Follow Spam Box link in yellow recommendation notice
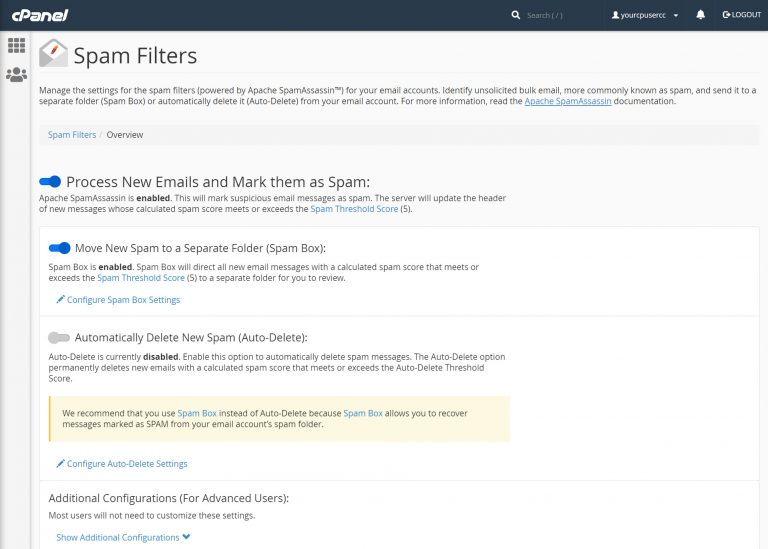This screenshot has width=768, height=549. pyautogui.click(x=197, y=412)
